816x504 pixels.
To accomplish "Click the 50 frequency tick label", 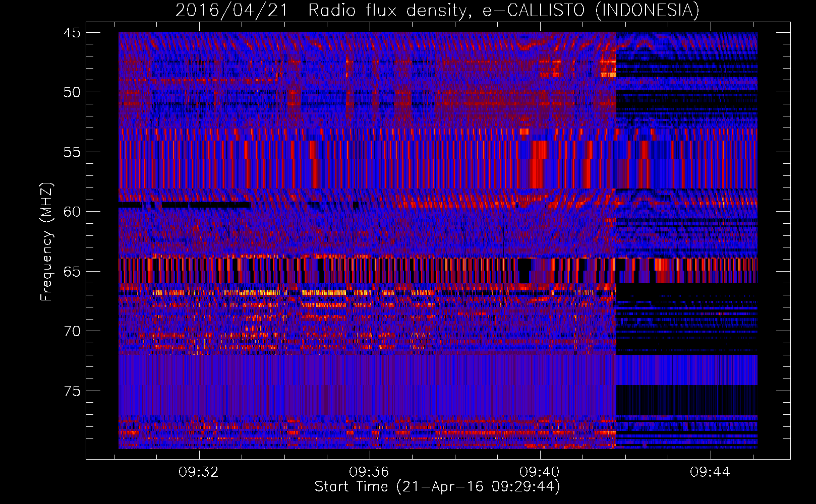I will 72,92.
